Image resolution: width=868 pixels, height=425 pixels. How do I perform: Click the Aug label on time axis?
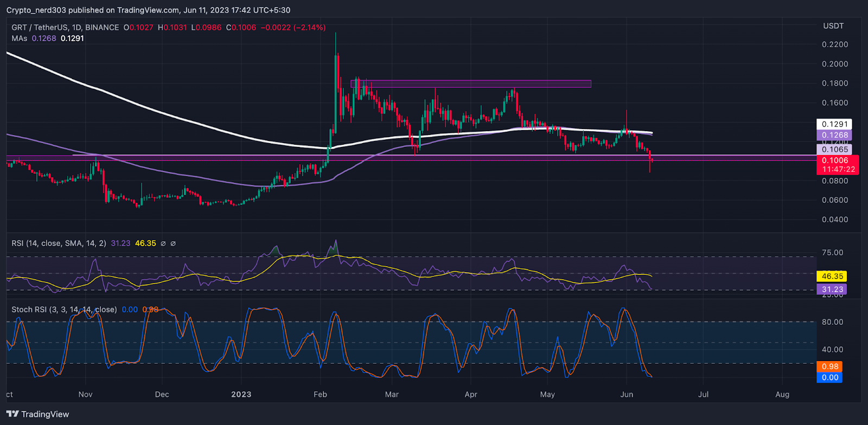click(782, 395)
